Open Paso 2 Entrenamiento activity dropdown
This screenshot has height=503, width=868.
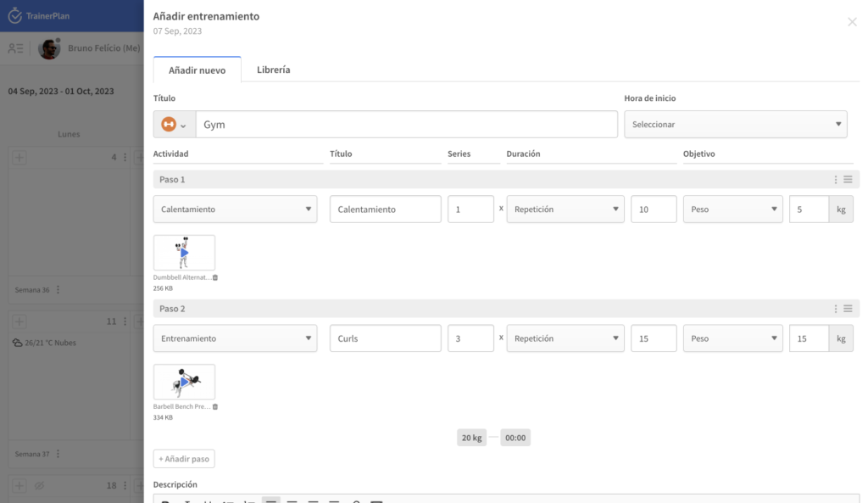(x=236, y=338)
